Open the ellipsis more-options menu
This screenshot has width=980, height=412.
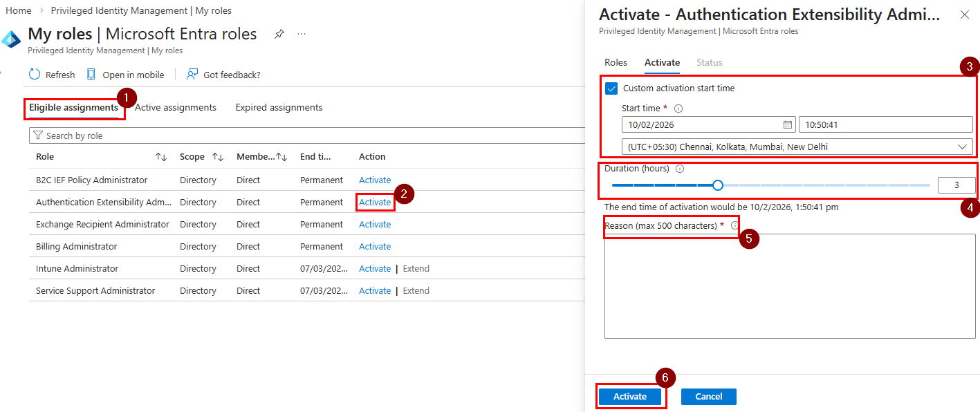[301, 33]
